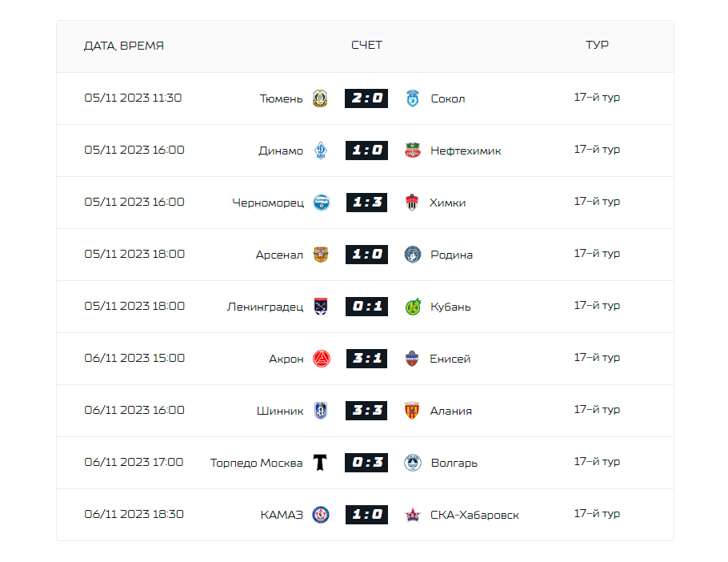Click the 0:3 Торпедо–Волгарь score box
Screen dimensions: 728x562
pos(366,463)
